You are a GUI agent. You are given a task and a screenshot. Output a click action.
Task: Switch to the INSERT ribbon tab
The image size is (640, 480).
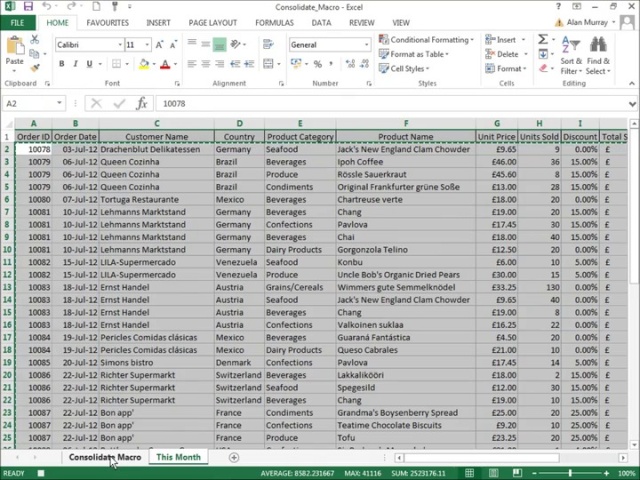pos(158,23)
